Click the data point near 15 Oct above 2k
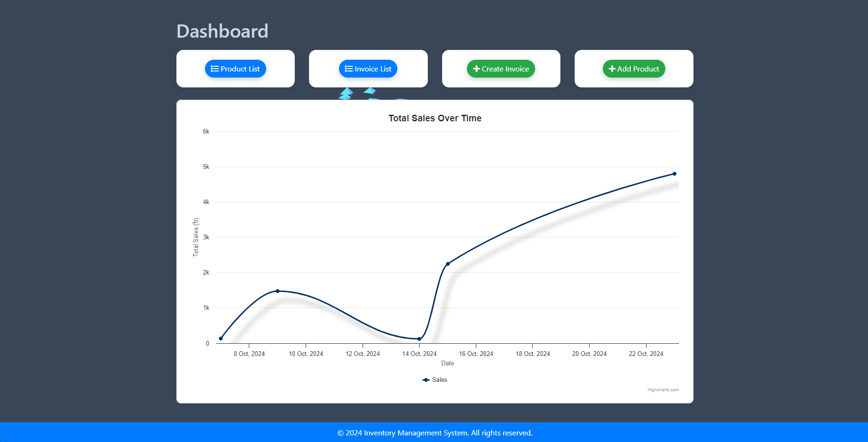 (448, 264)
